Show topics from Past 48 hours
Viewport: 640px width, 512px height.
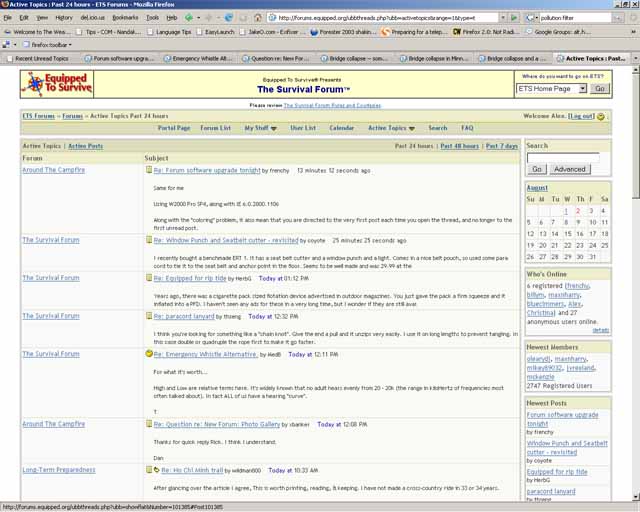(460, 146)
